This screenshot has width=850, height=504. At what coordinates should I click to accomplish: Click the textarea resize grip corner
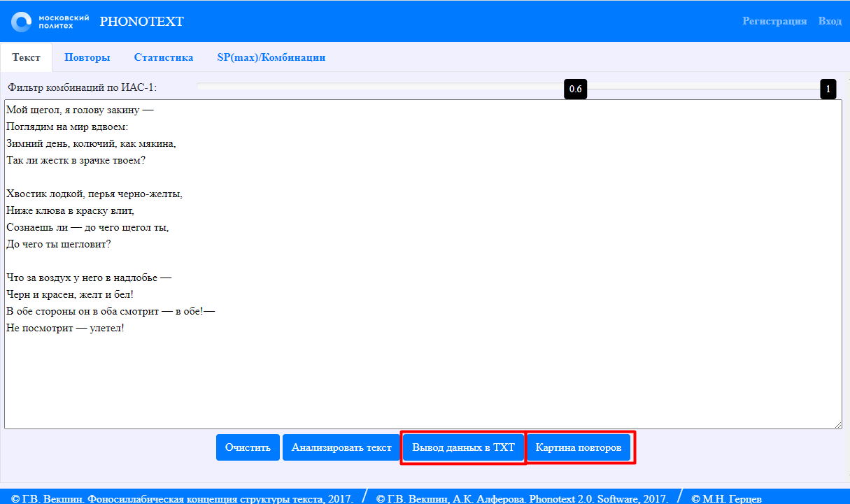pos(837,424)
